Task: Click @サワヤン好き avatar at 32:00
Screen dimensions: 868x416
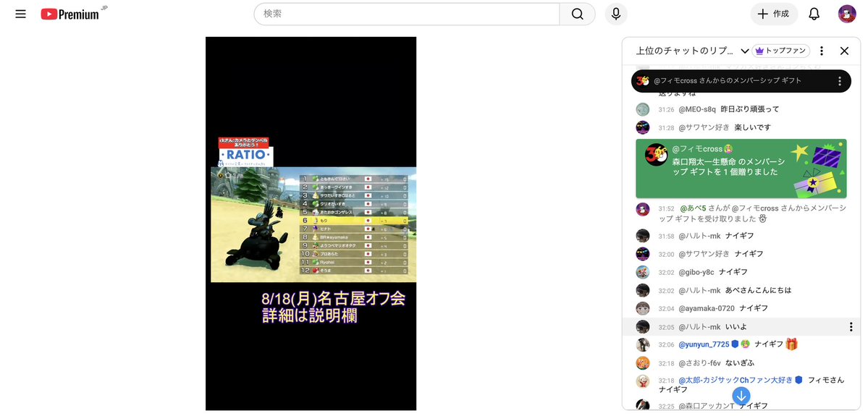Action: click(642, 253)
